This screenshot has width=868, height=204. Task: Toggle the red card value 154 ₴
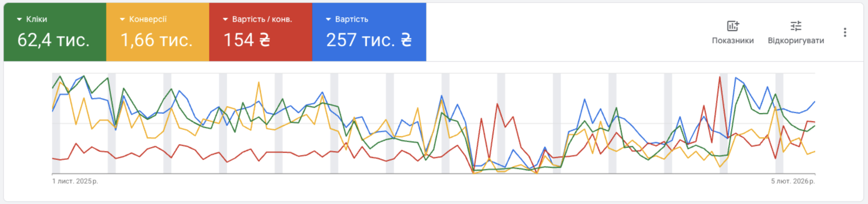pyautogui.click(x=247, y=40)
